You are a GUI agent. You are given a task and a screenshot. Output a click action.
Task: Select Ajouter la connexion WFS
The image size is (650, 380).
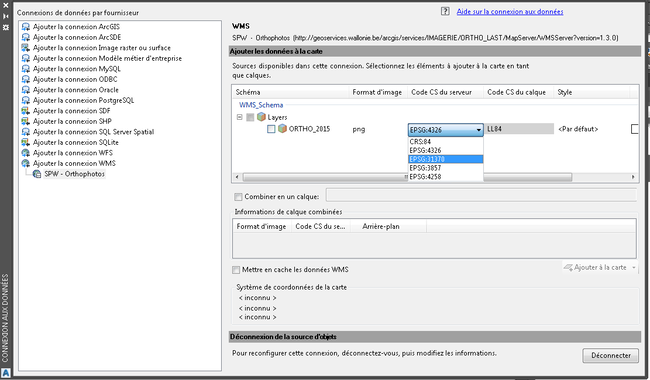pos(73,153)
